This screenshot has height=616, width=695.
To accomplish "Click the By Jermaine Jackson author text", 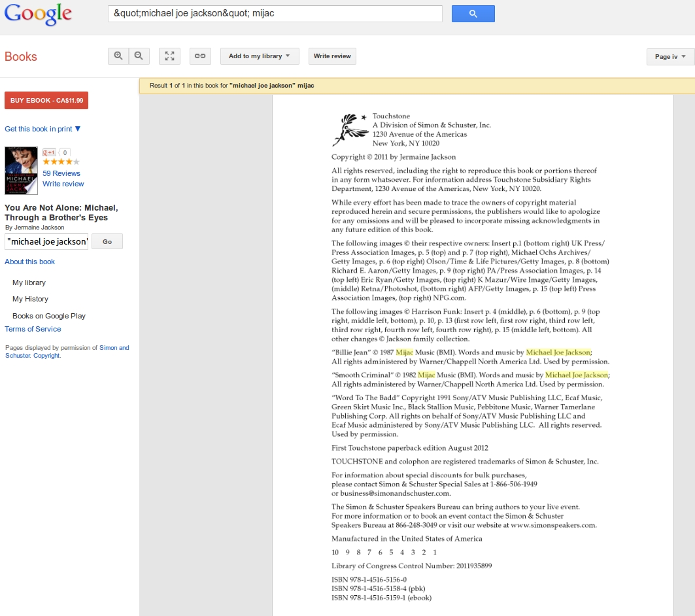I will (x=35, y=228).
